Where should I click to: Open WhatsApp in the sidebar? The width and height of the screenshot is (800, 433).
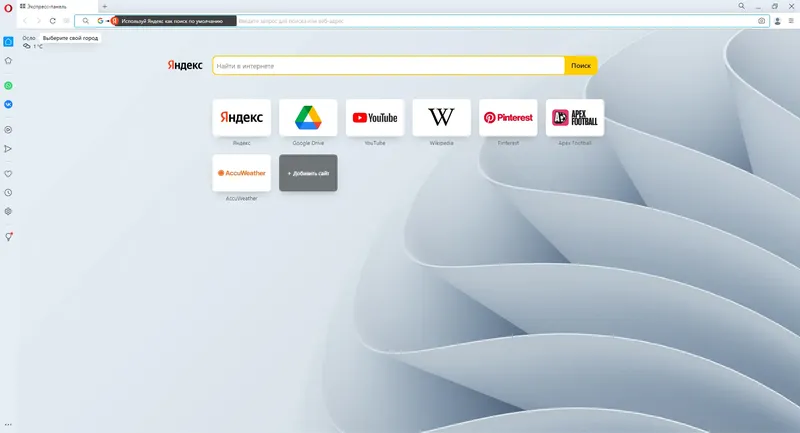pos(8,86)
